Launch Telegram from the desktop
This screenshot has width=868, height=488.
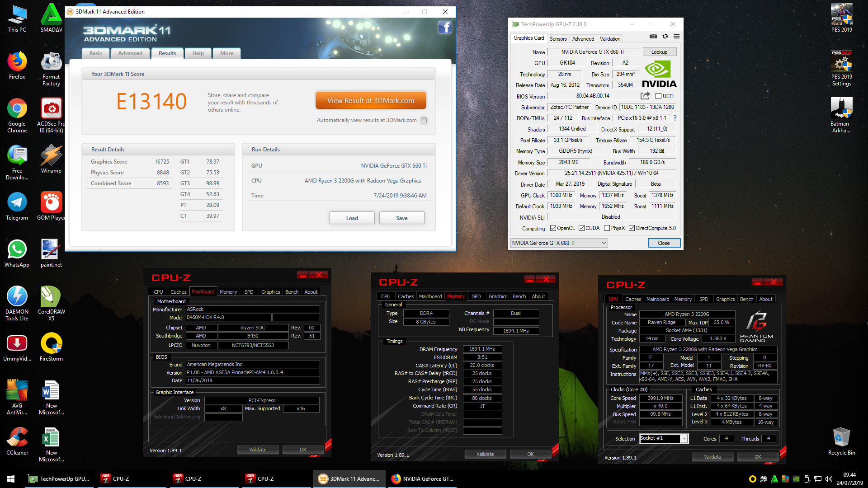click(x=17, y=206)
